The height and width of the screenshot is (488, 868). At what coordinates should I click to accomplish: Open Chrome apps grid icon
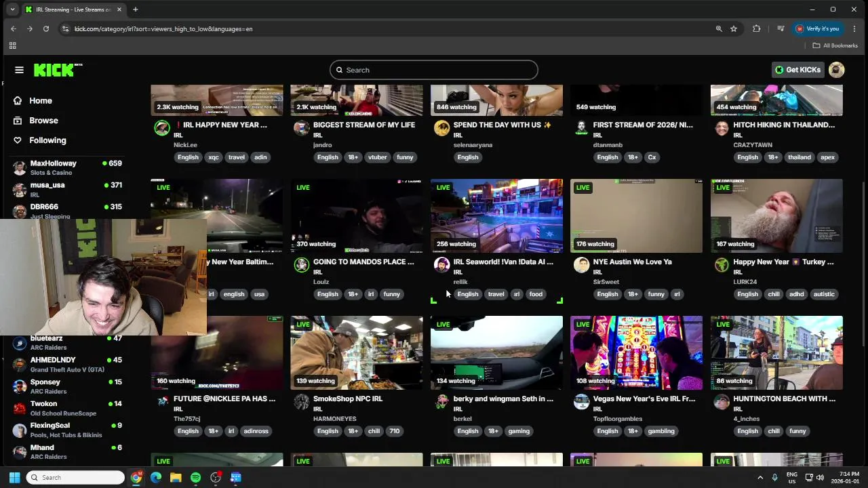[x=12, y=45]
